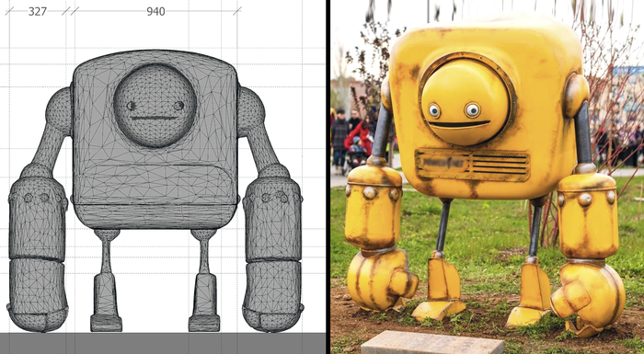Select the wireframe robot's spherical face
This screenshot has height=354, width=644.
pos(155,106)
